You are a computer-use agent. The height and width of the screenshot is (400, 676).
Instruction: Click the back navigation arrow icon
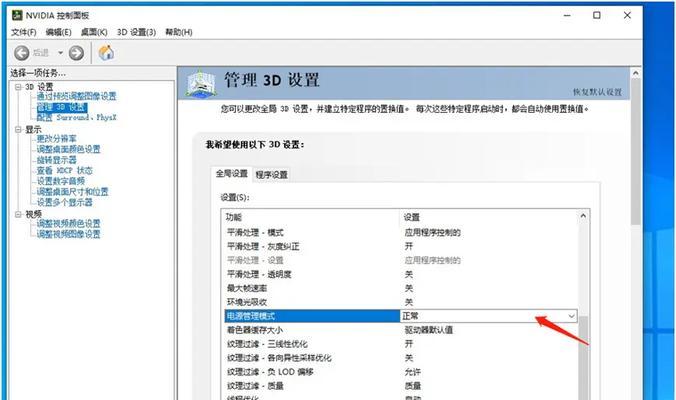point(22,53)
